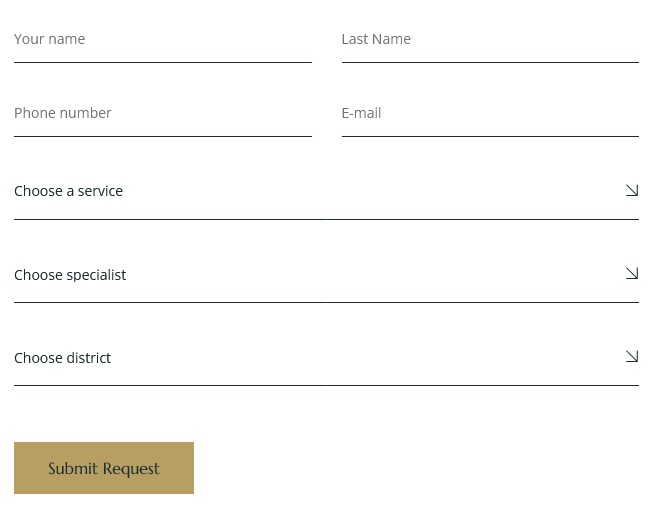Click the arrow icon beside Choose district
The height and width of the screenshot is (506, 654).
(x=632, y=356)
